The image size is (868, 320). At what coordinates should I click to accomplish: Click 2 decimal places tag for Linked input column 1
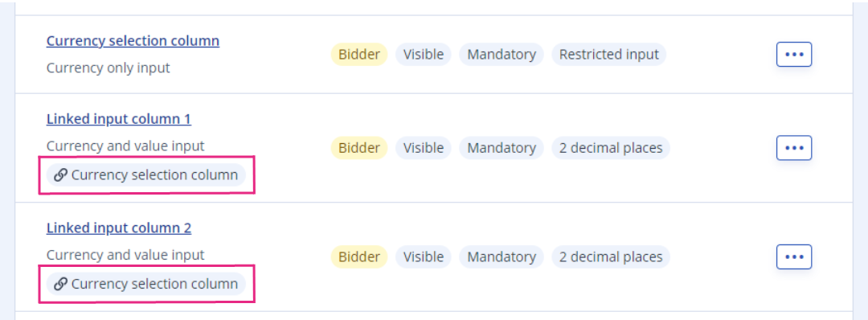coord(611,148)
